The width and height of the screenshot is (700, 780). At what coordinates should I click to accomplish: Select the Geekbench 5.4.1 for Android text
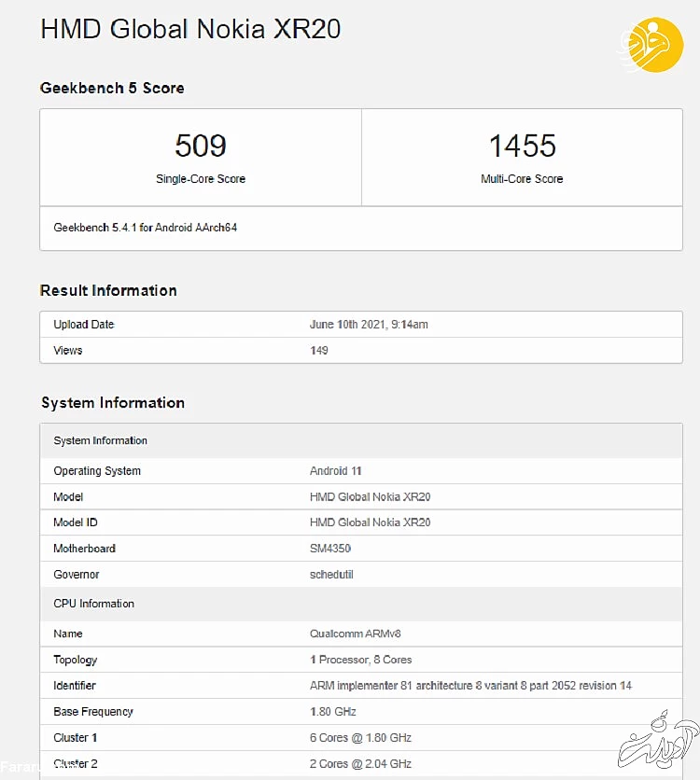click(145, 228)
